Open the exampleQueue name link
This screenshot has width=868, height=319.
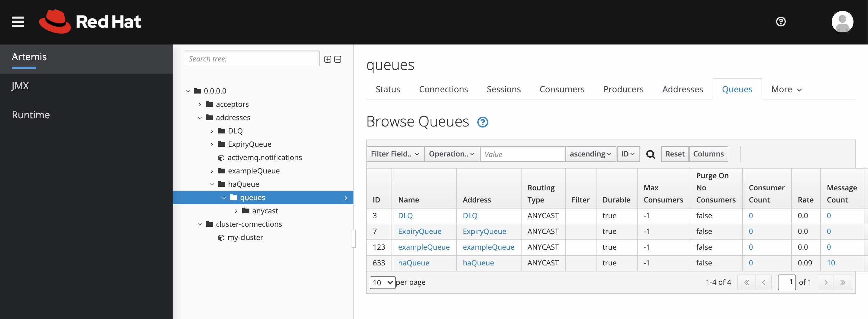[424, 247]
